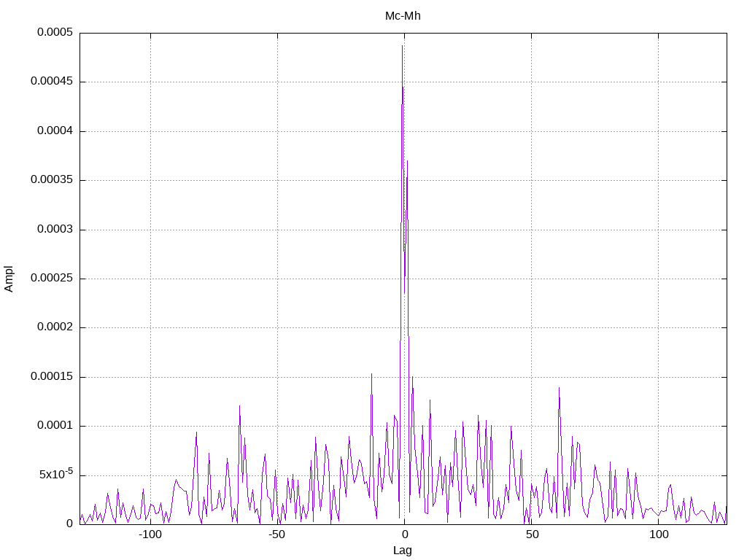
Task: Click the 5x10^-5 y-axis tick label
Action: pos(56,474)
